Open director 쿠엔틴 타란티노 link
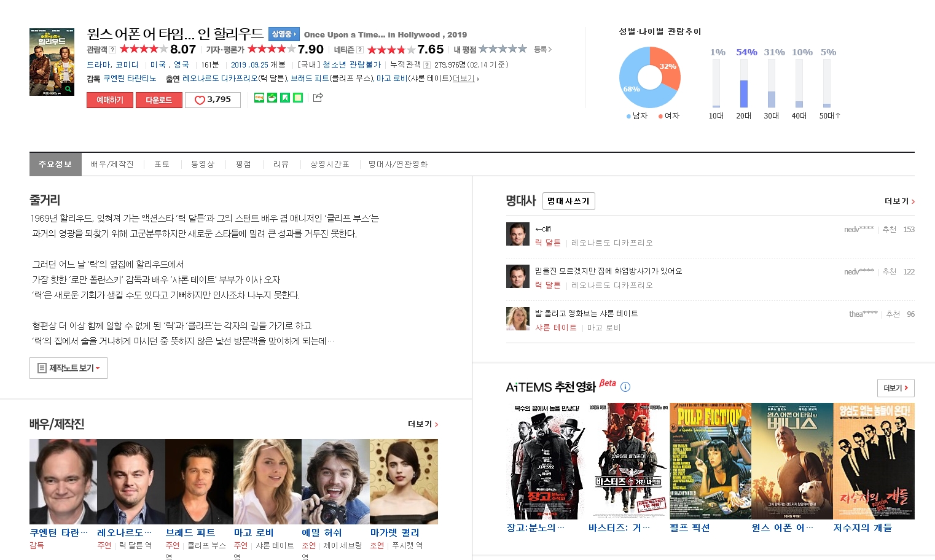Image resolution: width=935 pixels, height=560 pixels. (130, 79)
